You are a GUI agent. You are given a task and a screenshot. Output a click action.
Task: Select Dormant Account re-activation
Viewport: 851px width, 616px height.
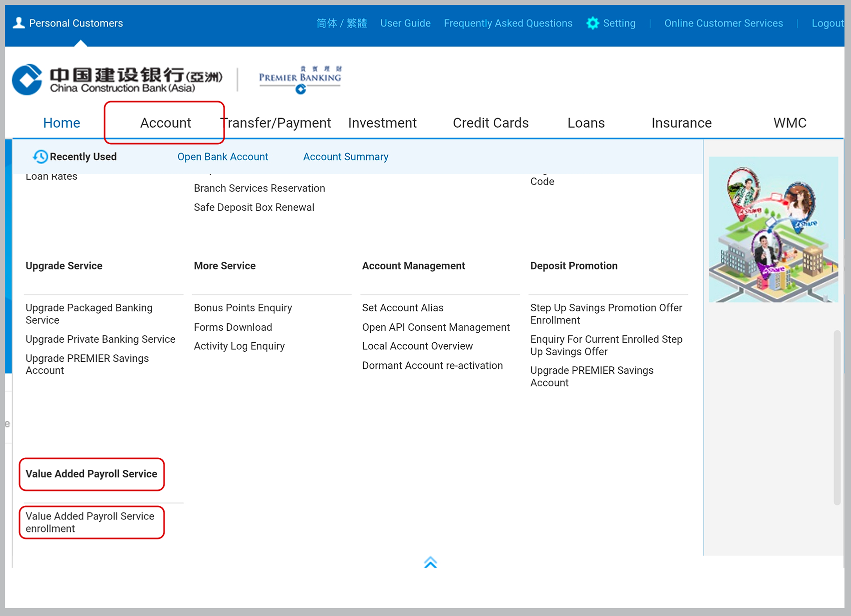pos(432,365)
